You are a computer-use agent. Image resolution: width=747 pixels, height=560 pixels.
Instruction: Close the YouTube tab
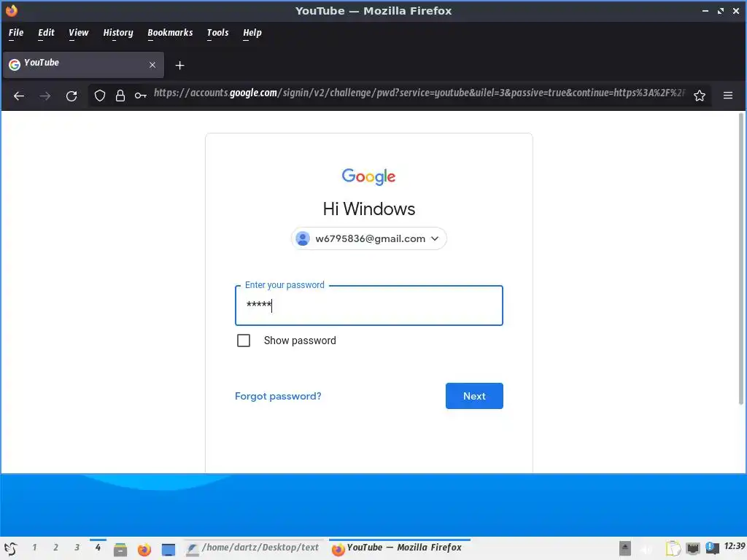[x=152, y=65]
